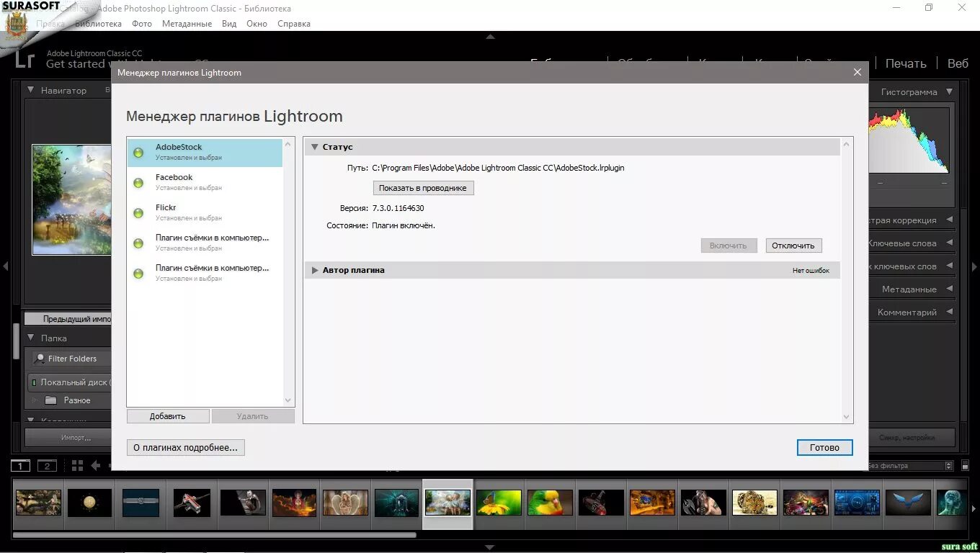The width and height of the screenshot is (980, 553).
Task: Select the Flickr plugin row
Action: tap(205, 212)
